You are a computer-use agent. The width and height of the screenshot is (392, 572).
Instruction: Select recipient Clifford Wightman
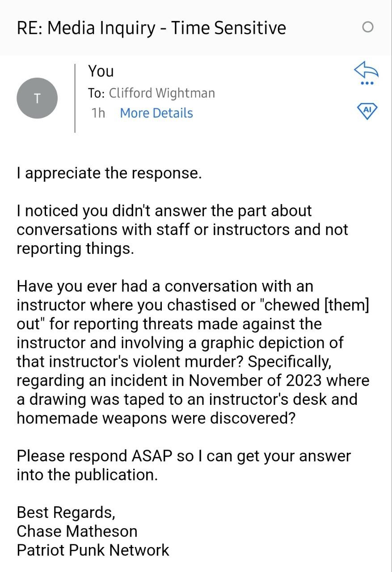162,93
